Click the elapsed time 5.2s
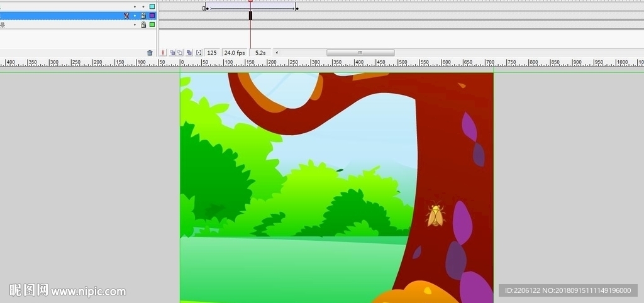This screenshot has height=303, width=644. [260, 53]
